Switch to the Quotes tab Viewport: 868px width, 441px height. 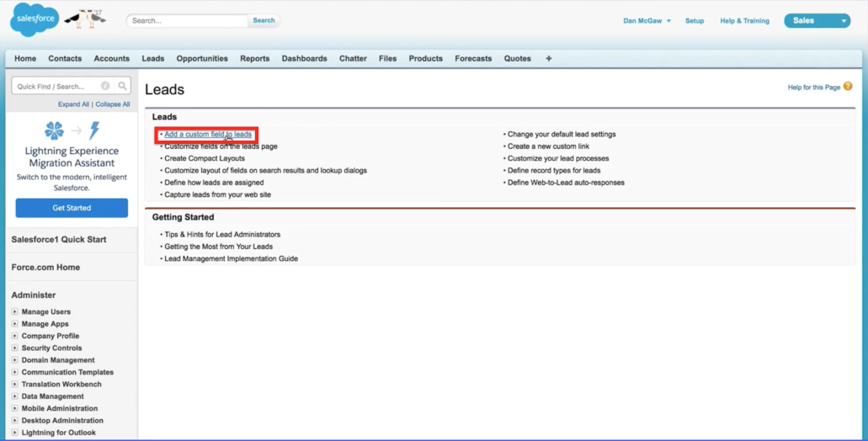[518, 58]
